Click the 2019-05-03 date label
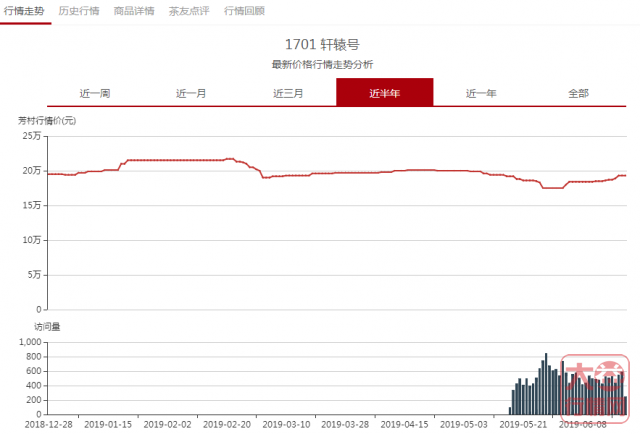640x434 pixels. click(464, 425)
